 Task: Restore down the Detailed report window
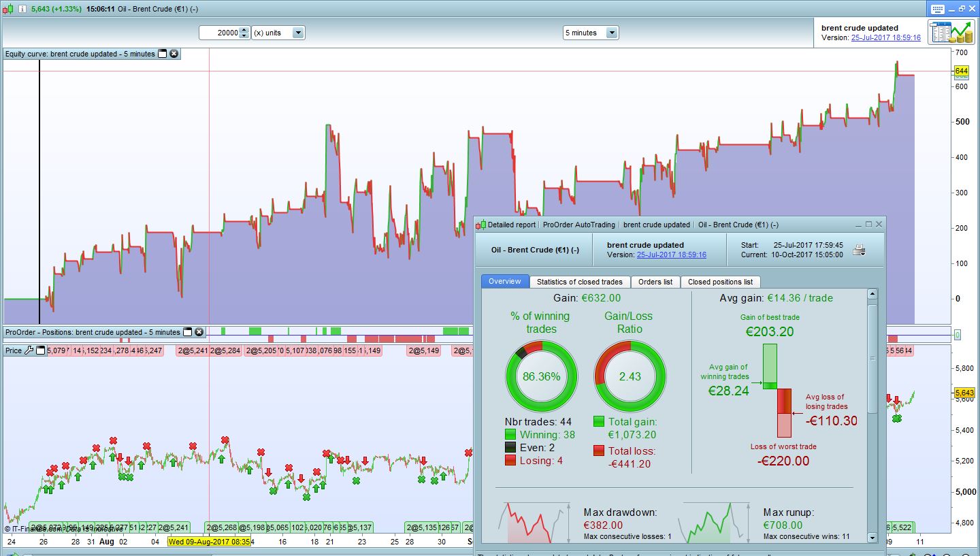click(868, 224)
